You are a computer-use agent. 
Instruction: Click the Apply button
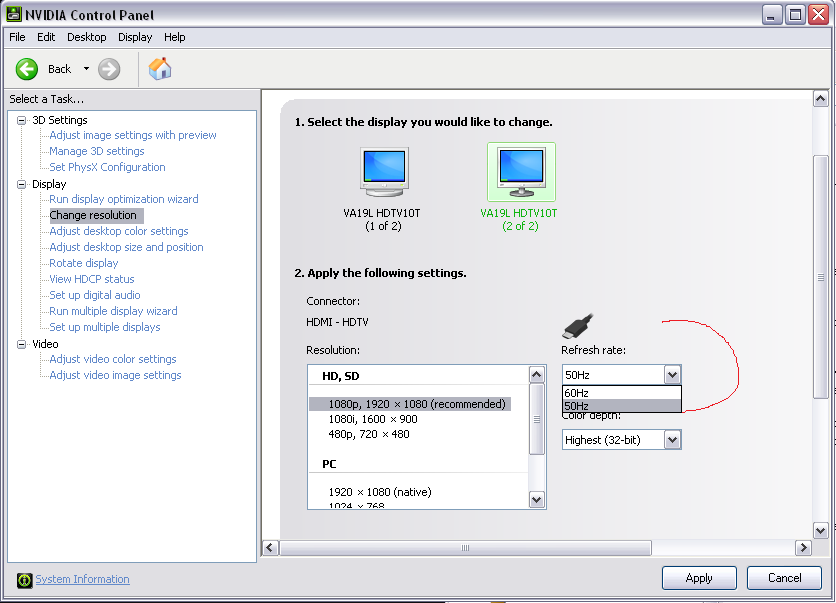pos(699,578)
